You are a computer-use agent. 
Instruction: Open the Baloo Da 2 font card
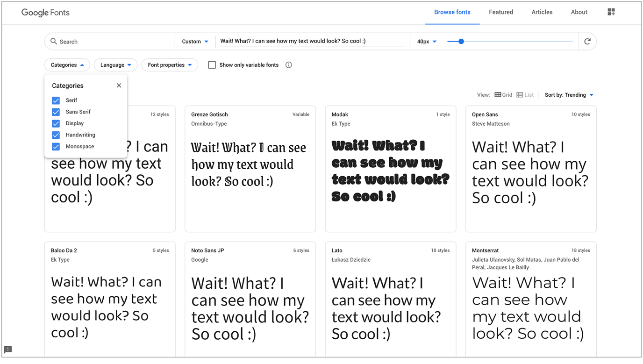[110, 300]
